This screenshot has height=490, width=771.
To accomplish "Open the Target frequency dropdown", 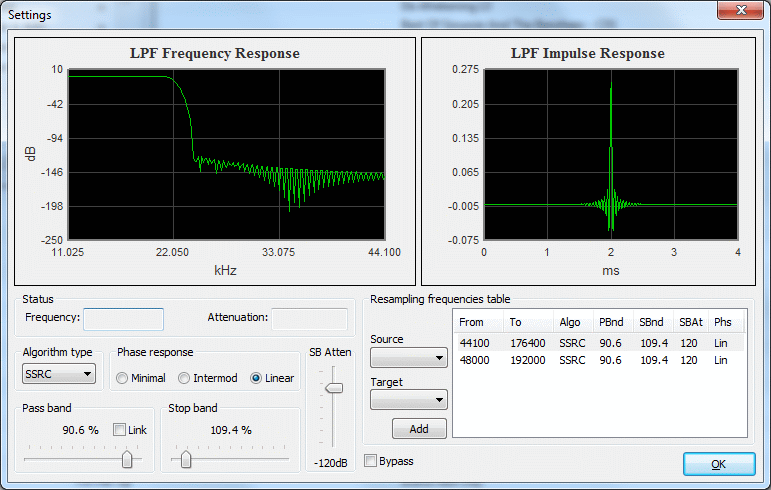I will tap(409, 400).
